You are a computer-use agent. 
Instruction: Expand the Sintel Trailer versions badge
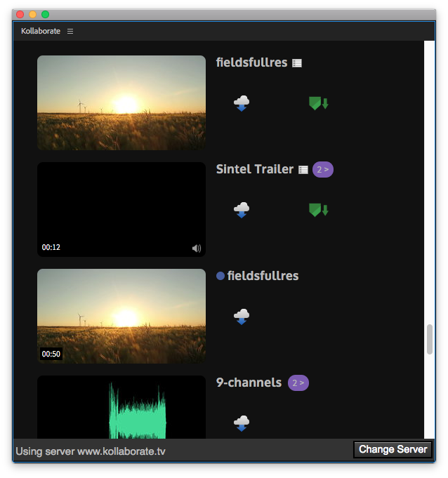322,169
